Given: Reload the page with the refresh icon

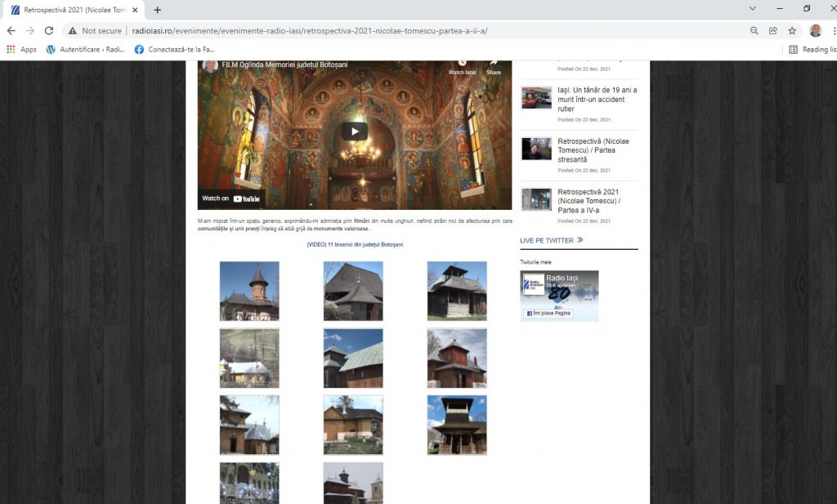Looking at the screenshot, I should tap(49, 30).
